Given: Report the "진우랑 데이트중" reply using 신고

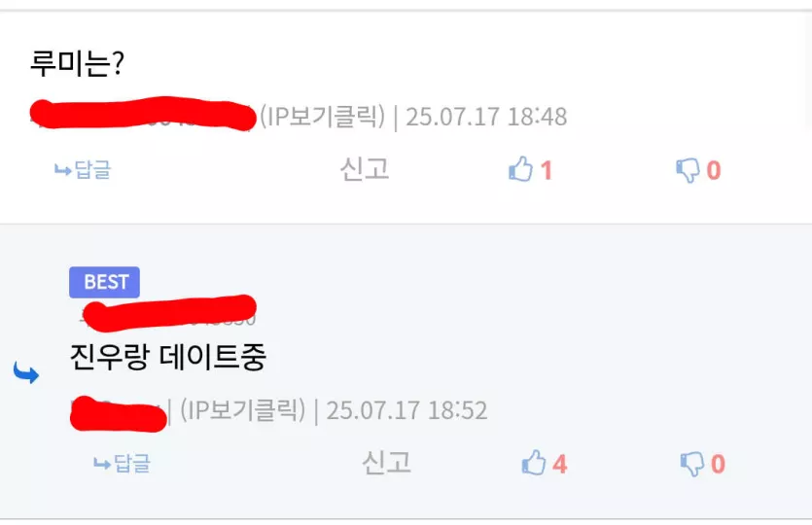Looking at the screenshot, I should (x=386, y=463).
